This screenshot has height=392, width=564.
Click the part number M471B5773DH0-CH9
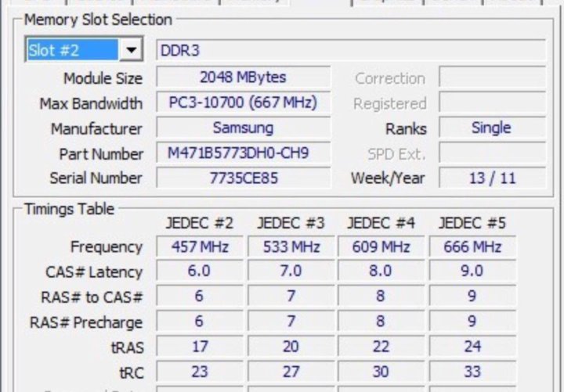(x=243, y=153)
